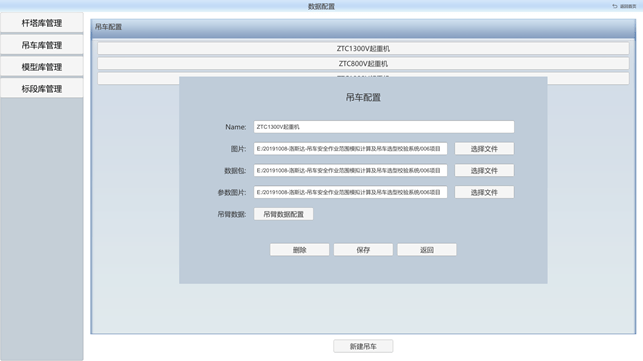This screenshot has height=361, width=643.
Task: Open 标段库管理 in the sidebar
Action: tap(42, 89)
